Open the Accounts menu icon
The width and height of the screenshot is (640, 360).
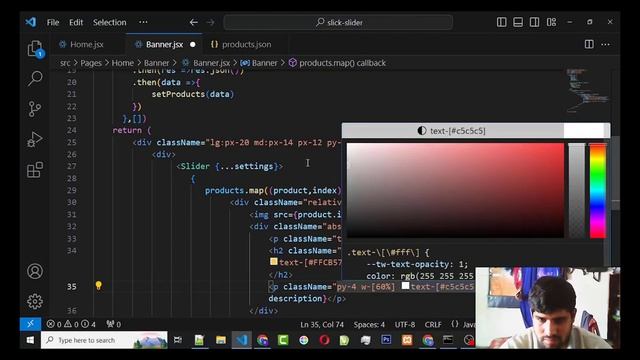tap(35, 271)
